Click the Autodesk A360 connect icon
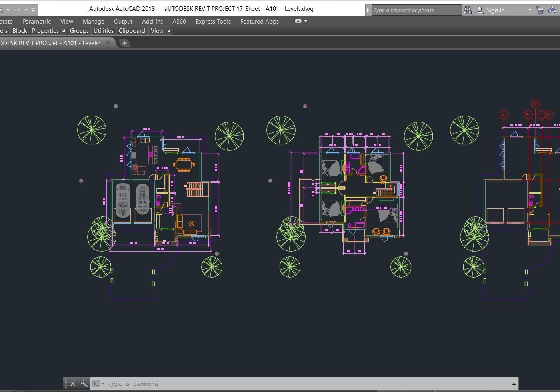 [552, 10]
